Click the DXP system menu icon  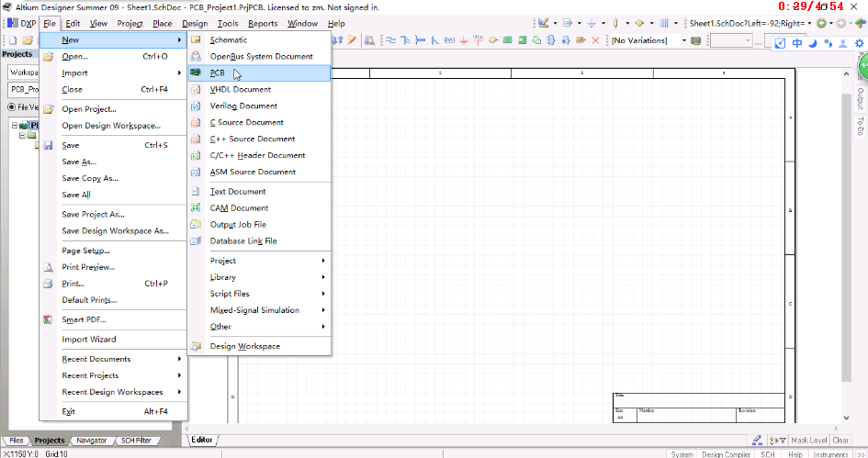pyautogui.click(x=21, y=23)
